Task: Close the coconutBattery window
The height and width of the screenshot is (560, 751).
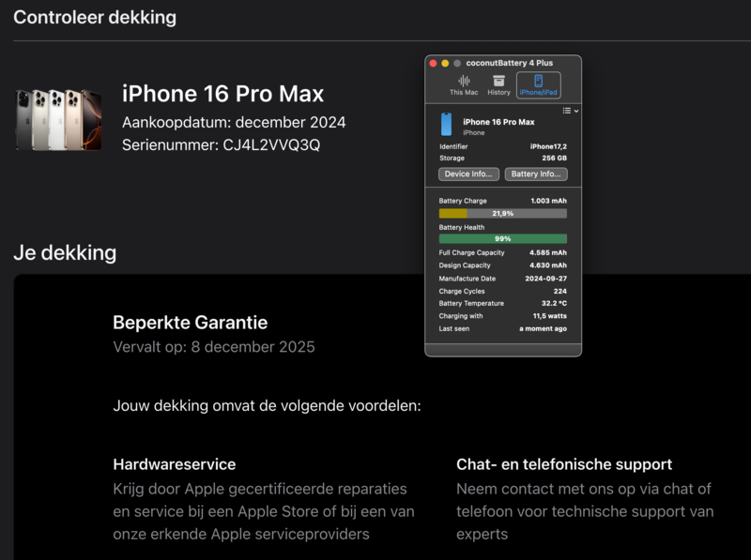Action: tap(433, 63)
